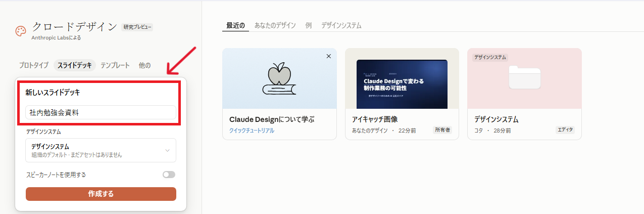Click the Anthropic Labsによる subtitle
Screen dimensions: 644x214
point(56,37)
